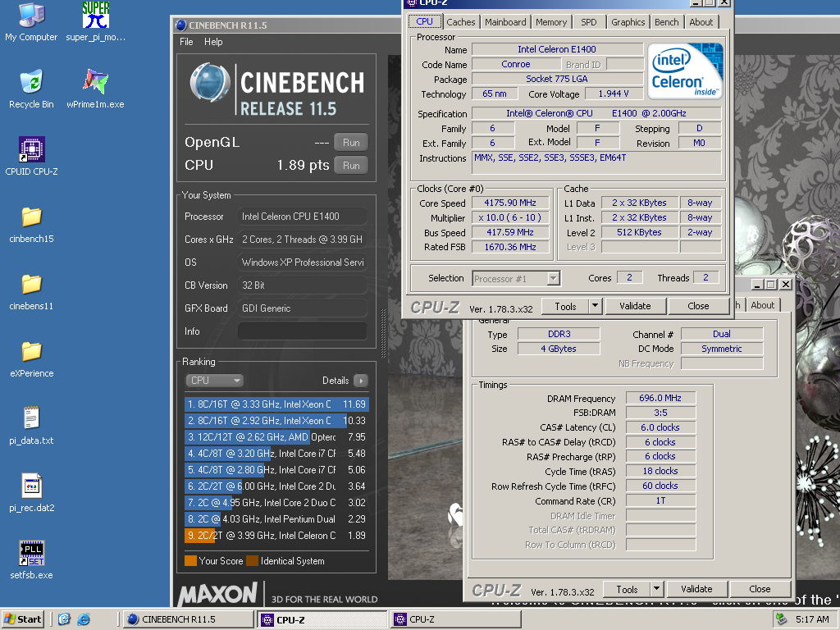Open the cinebens11 folder
The height and width of the screenshot is (630, 840).
(31, 291)
